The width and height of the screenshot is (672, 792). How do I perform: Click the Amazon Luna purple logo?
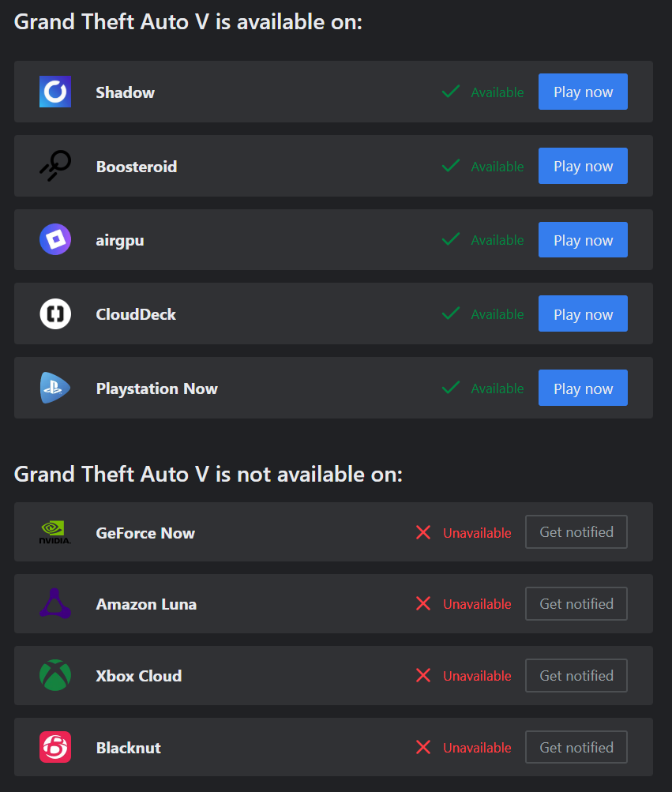pos(55,603)
